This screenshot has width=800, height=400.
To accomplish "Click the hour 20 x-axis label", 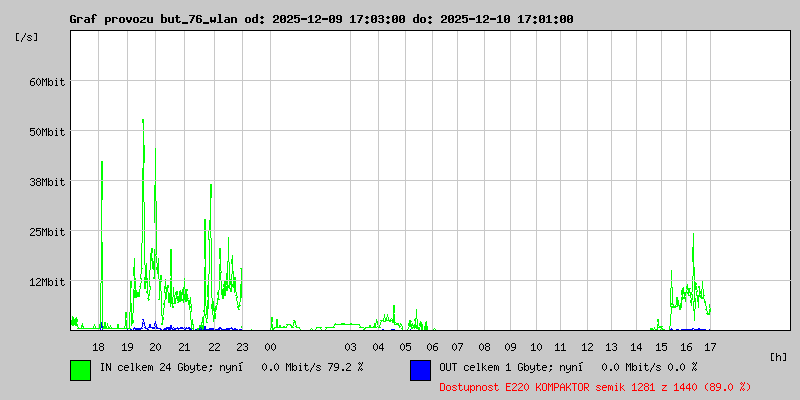I will pos(155,347).
